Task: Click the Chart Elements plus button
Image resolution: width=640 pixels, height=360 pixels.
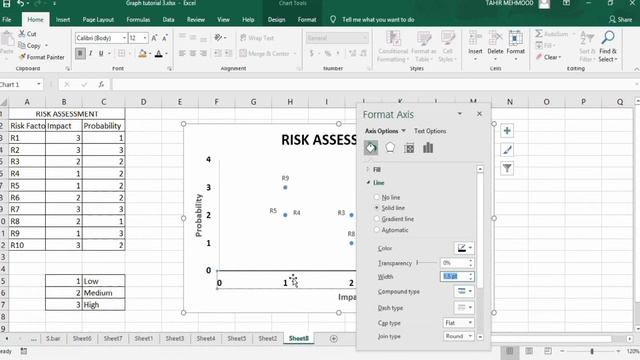Action: [x=507, y=131]
